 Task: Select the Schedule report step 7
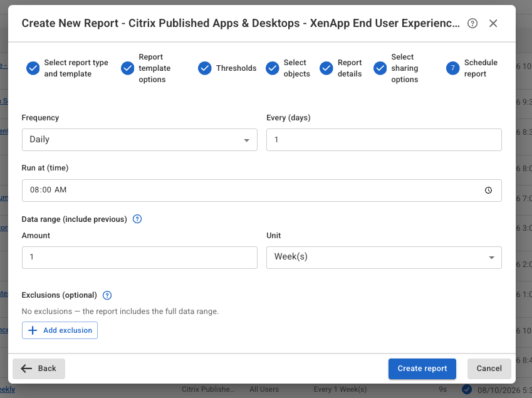472,68
